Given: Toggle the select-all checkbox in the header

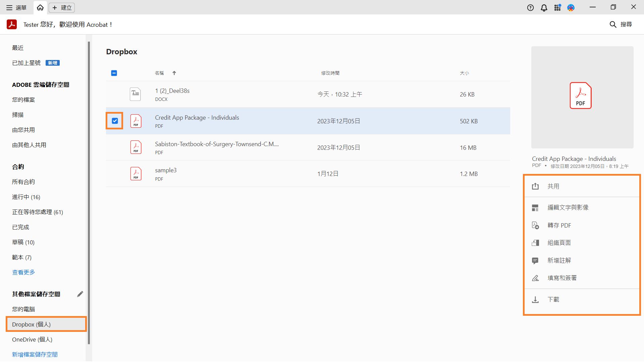Looking at the screenshot, I should [x=114, y=73].
